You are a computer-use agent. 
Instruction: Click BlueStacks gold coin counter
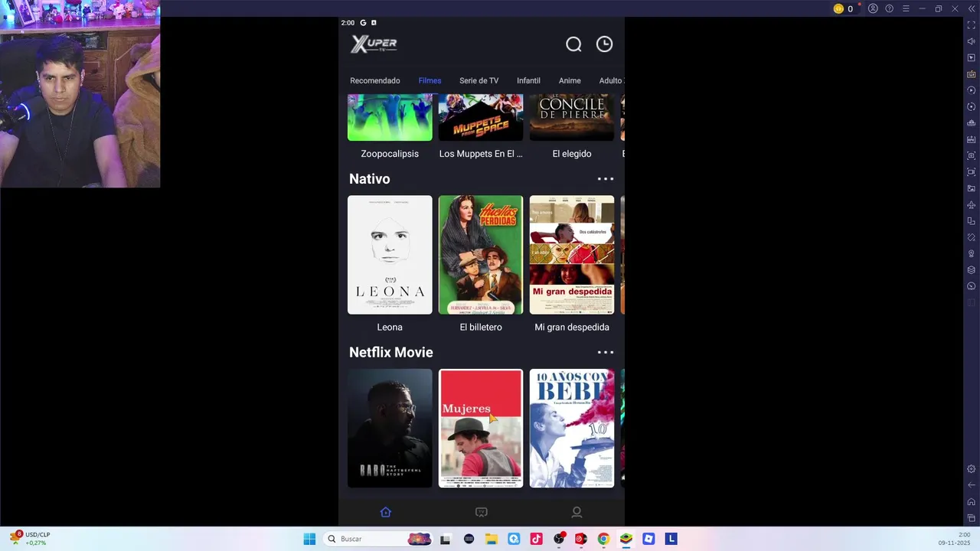[843, 8]
